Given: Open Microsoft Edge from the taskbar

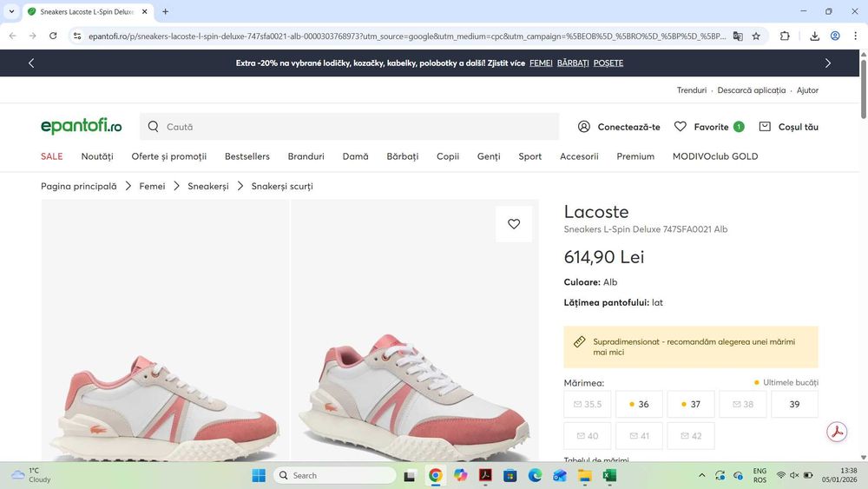Looking at the screenshot, I should [x=535, y=475].
